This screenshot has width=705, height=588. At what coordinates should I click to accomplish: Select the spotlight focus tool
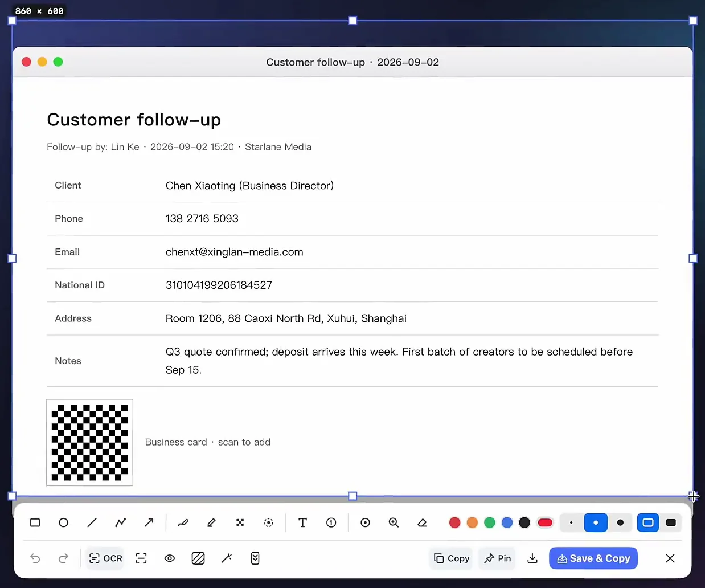(x=365, y=522)
